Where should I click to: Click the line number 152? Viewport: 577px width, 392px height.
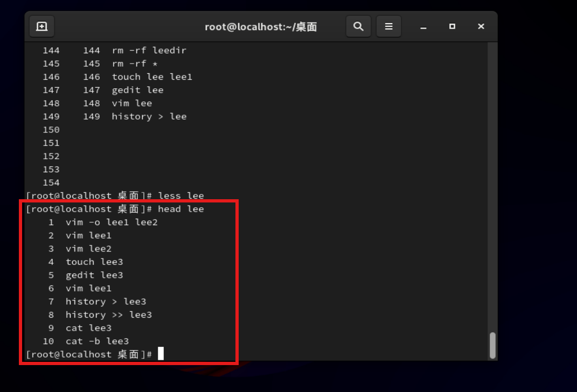(51, 156)
